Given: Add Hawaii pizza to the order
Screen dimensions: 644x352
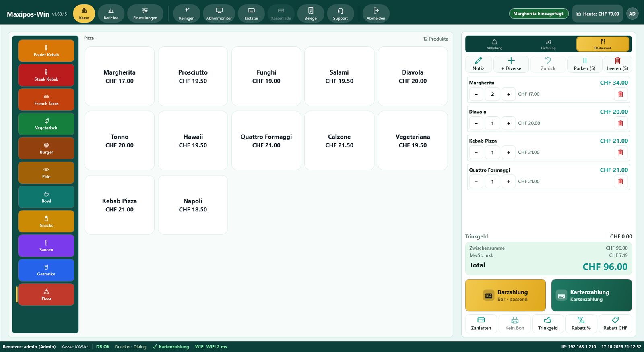Looking at the screenshot, I should (x=193, y=141).
